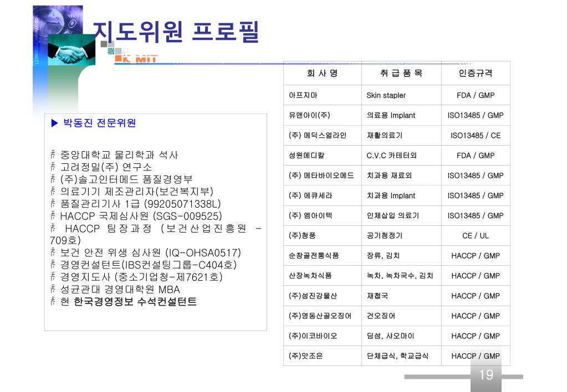Screen dimensions: 567x392
Task: Click the line HACCP 팀장과정 (보건산업진흥원
Action: [156, 228]
